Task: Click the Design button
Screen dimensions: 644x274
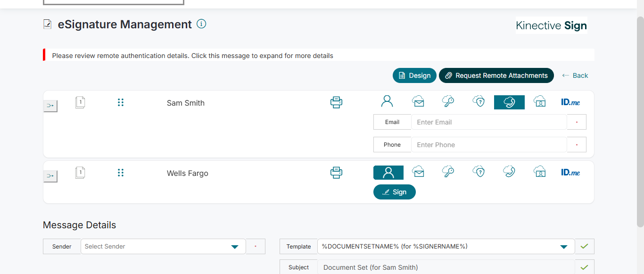Action: click(414, 75)
